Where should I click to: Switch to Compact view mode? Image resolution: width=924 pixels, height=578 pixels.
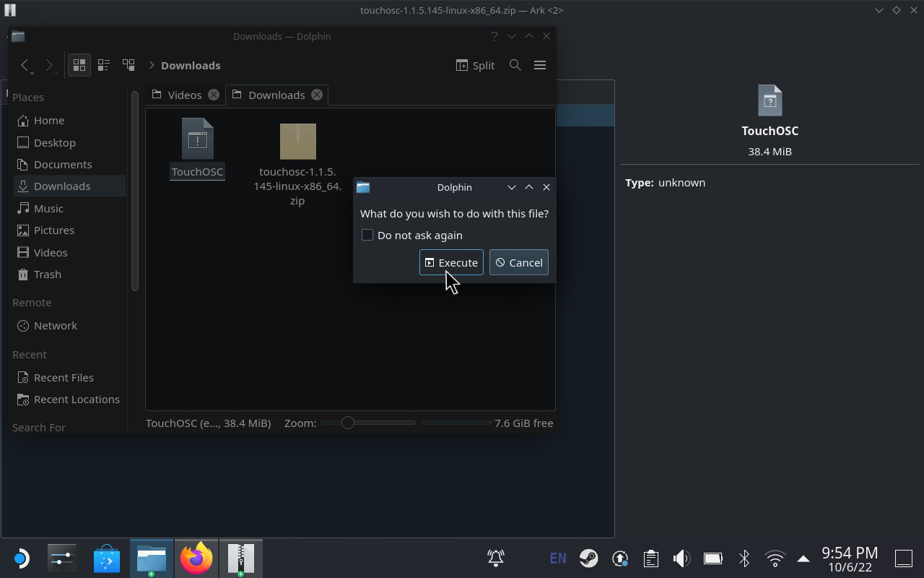point(104,65)
